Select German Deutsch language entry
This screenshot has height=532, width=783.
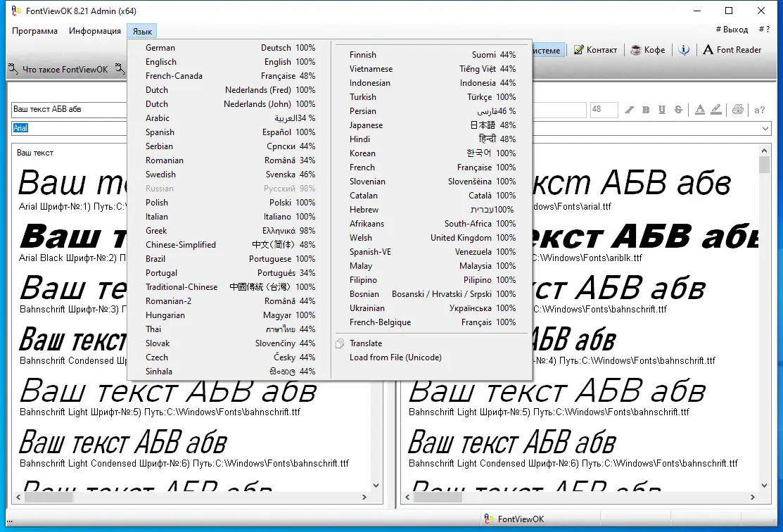tap(230, 47)
